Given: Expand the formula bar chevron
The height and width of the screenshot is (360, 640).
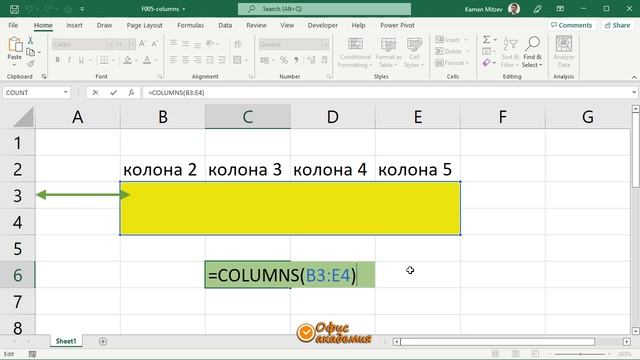Looking at the screenshot, I should (634, 93).
